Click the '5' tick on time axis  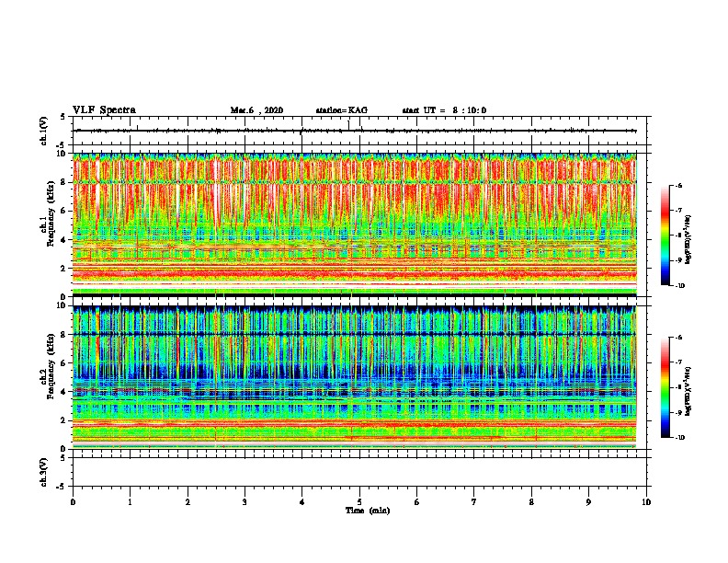pos(359,502)
